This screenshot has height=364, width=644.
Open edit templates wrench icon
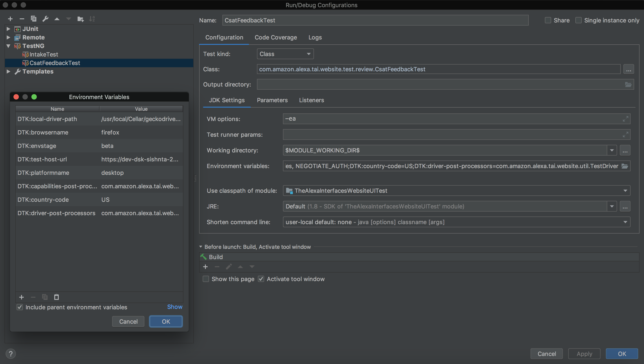pos(45,19)
